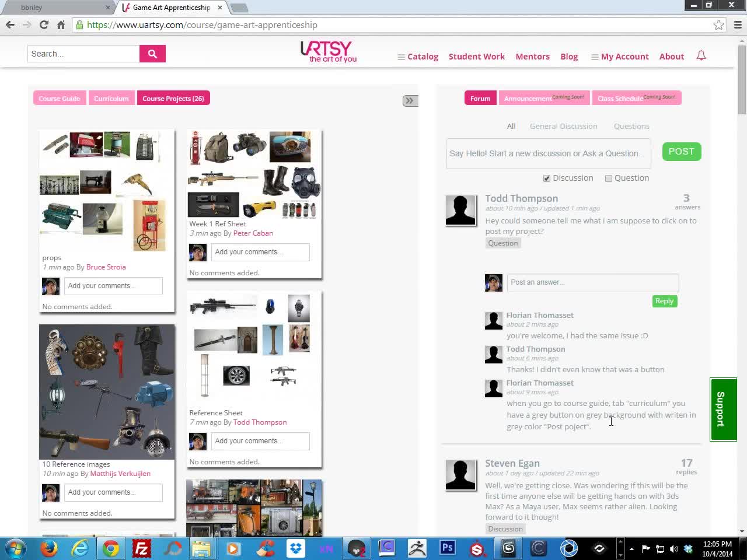Open the notifications bell icon
747x560 pixels.
(x=701, y=56)
